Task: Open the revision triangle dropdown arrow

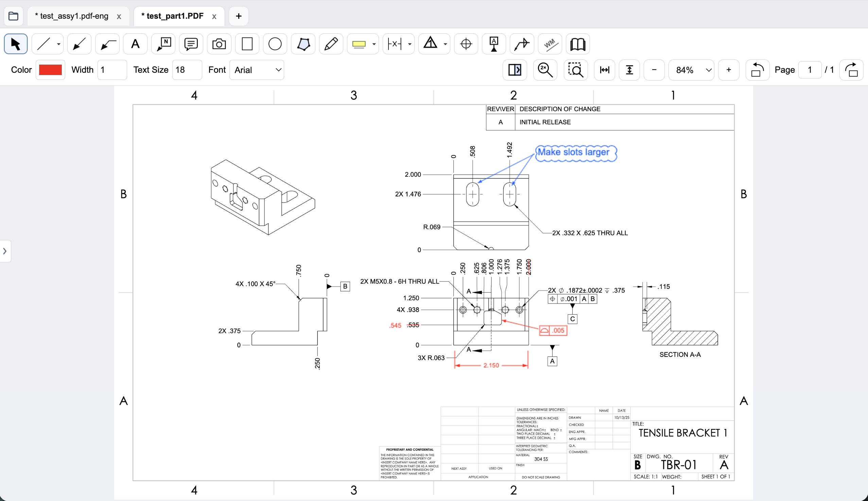Action: pyautogui.click(x=445, y=44)
